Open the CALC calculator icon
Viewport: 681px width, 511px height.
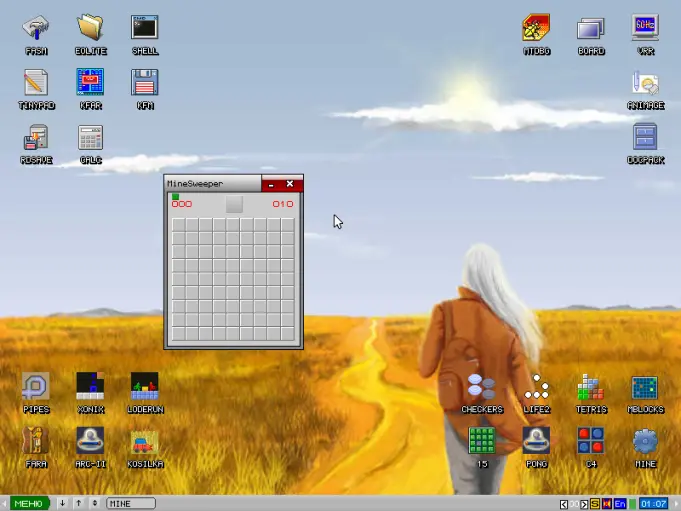[90, 144]
